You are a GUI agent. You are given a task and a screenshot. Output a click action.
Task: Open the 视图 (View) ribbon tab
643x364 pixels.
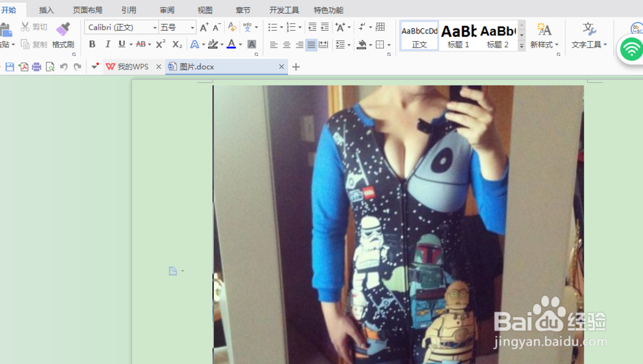tap(204, 10)
